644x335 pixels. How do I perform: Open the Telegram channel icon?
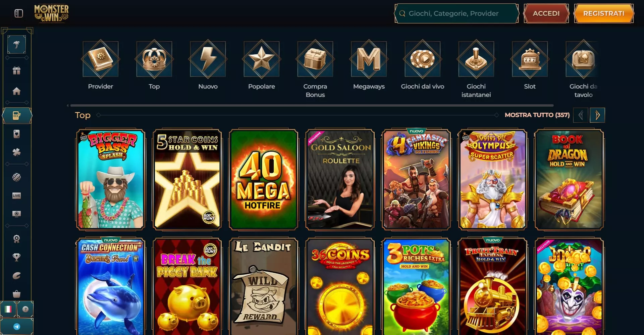click(17, 327)
